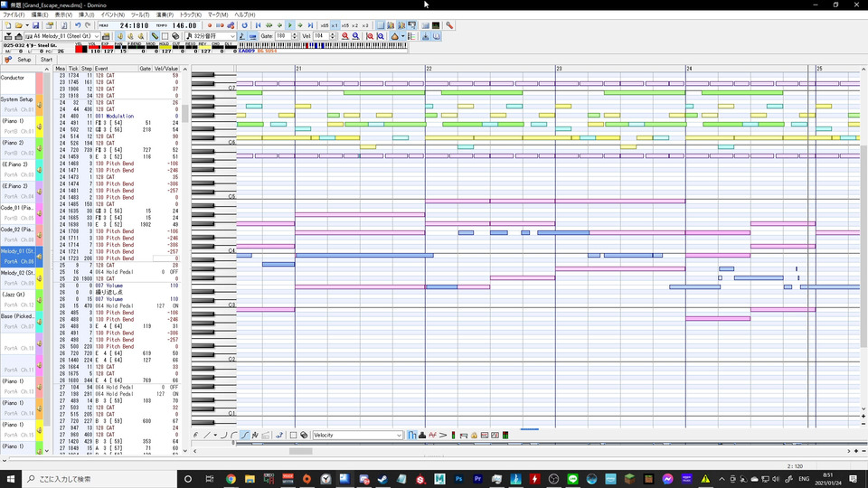Click the green color strip of (Piano 2)
868x488 pixels.
click(39, 147)
